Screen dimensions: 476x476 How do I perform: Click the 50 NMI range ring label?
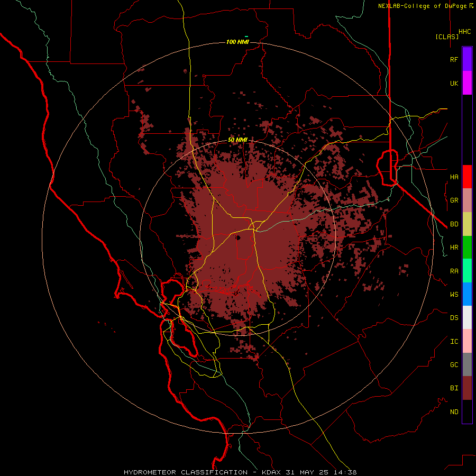[237, 140]
